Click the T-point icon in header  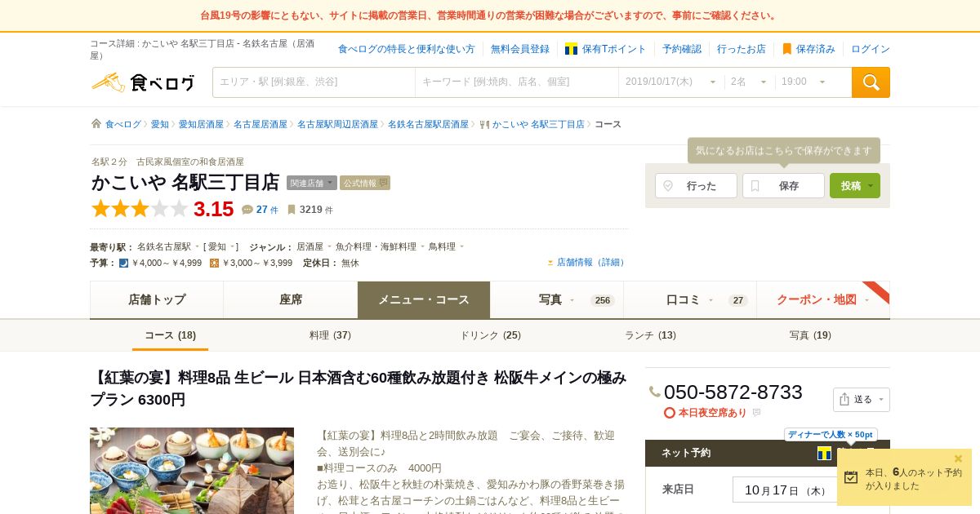pyautogui.click(x=572, y=49)
